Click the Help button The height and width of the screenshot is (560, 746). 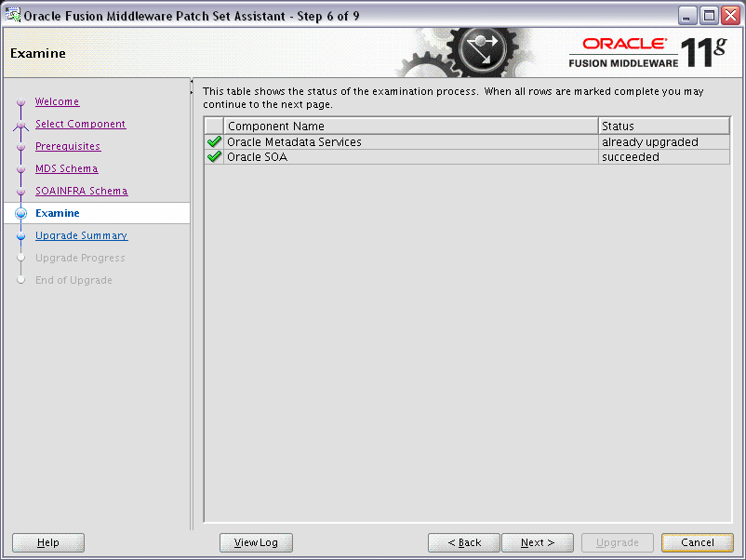48,542
